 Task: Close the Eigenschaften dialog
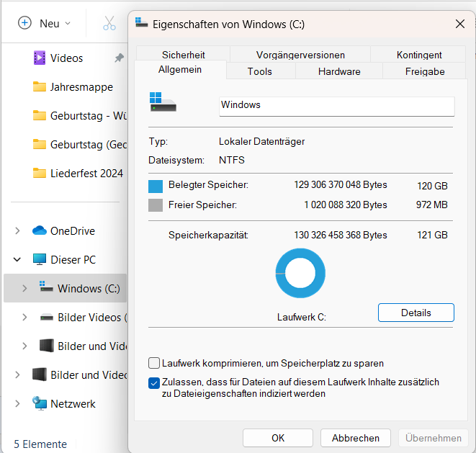460,24
